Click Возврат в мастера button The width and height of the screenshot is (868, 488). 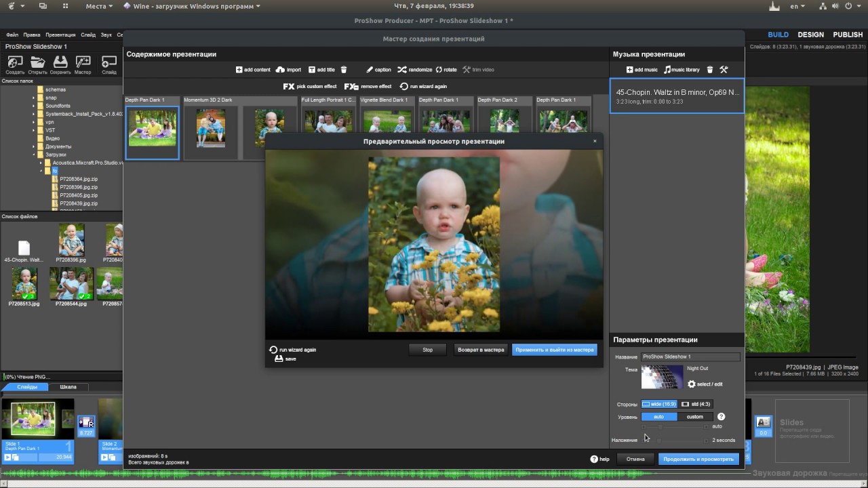[x=481, y=350]
